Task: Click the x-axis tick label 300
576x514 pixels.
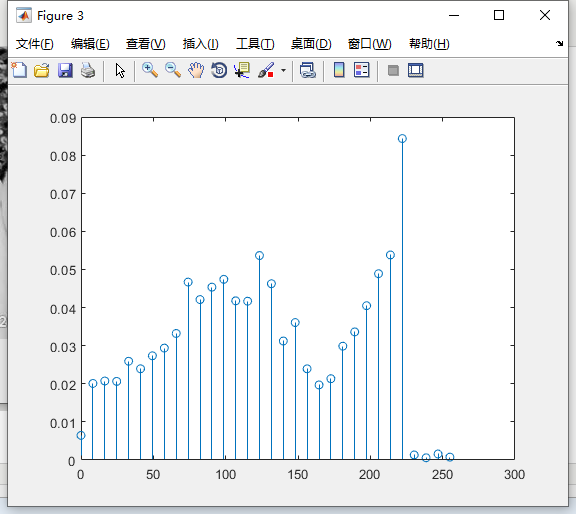Action: [514, 475]
